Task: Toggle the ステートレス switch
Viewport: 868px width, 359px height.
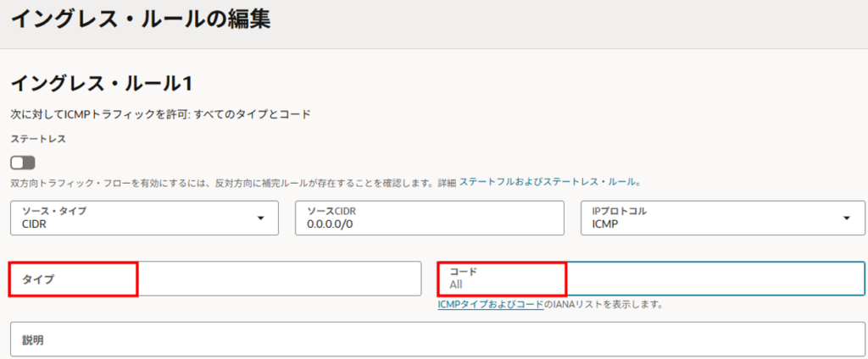Action: 22,163
